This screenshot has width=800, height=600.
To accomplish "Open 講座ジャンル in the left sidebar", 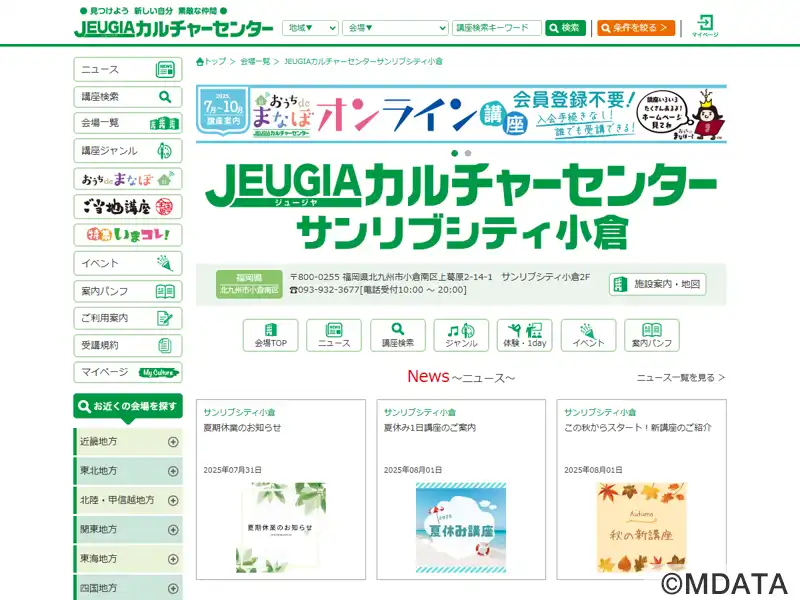I will click(128, 151).
